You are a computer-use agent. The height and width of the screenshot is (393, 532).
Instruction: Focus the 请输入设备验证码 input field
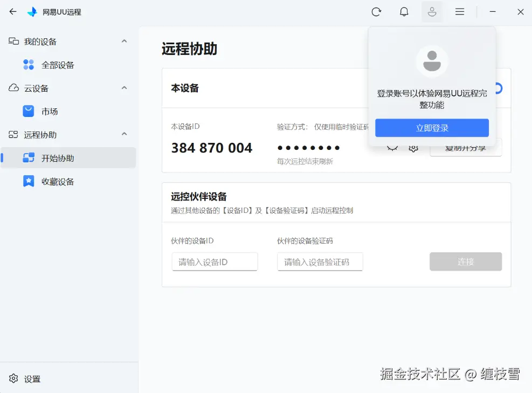point(320,261)
